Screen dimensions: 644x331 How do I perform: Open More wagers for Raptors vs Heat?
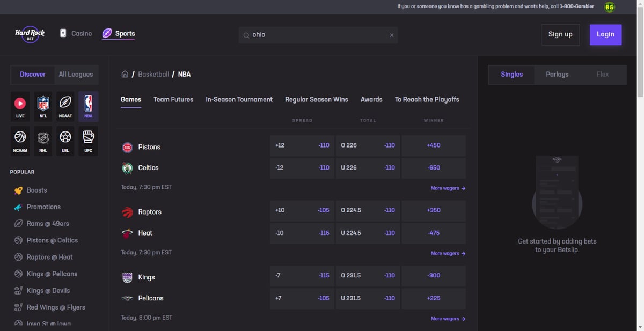tap(448, 253)
